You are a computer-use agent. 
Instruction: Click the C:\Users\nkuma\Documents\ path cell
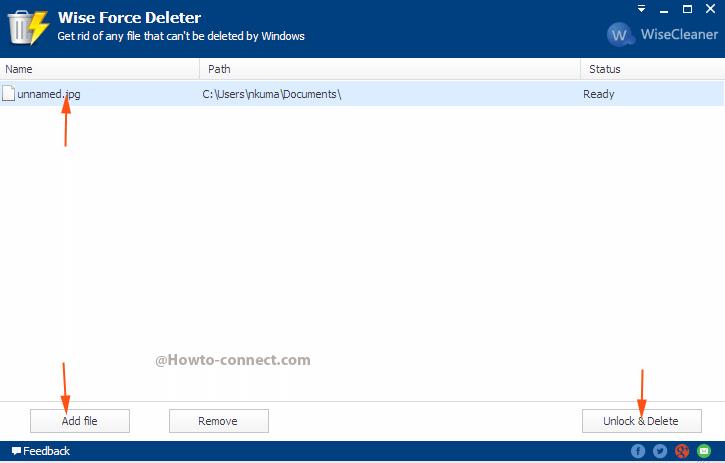pos(272,94)
